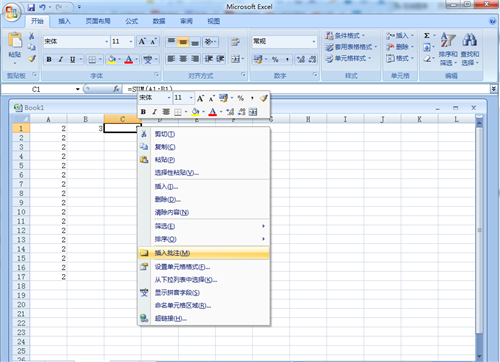
Task: Click the ribbon Copy icon in clipboard group
Action: pyautogui.click(x=32, y=47)
